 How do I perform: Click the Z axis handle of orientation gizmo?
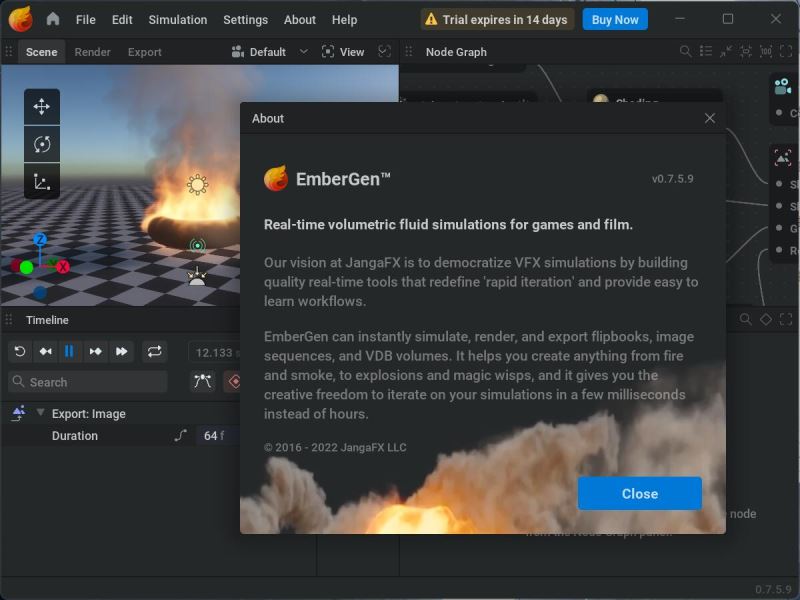[x=40, y=239]
